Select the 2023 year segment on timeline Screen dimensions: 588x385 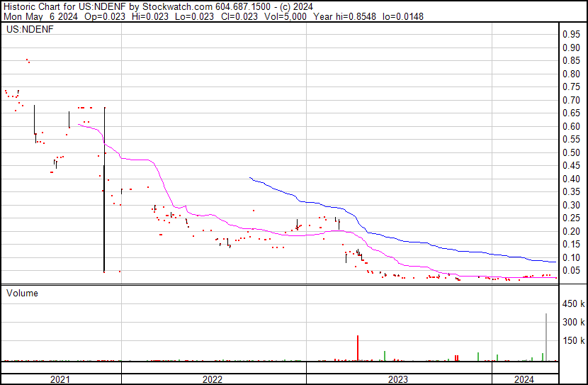tap(399, 379)
